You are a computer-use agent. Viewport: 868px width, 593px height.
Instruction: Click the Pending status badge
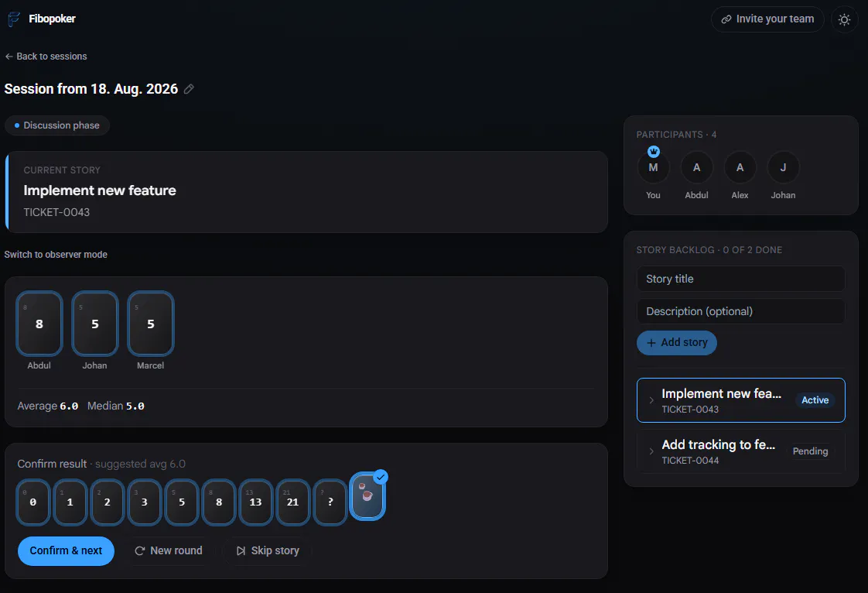[811, 451]
